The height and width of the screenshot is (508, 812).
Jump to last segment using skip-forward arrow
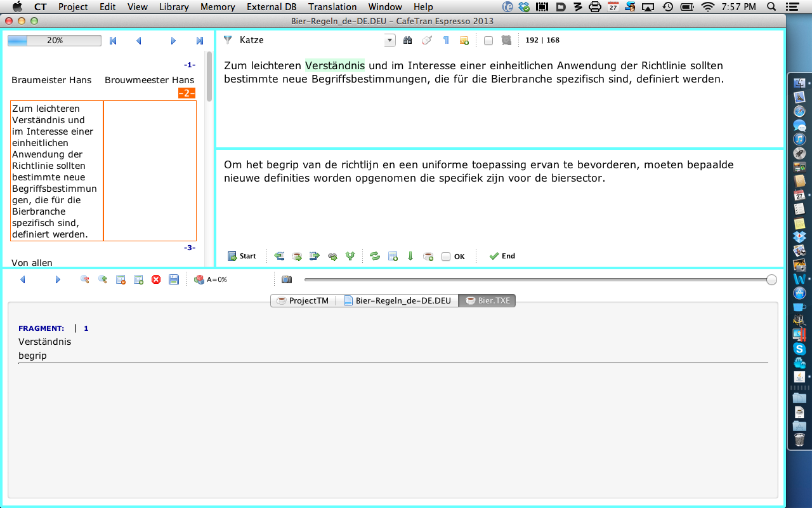click(200, 41)
